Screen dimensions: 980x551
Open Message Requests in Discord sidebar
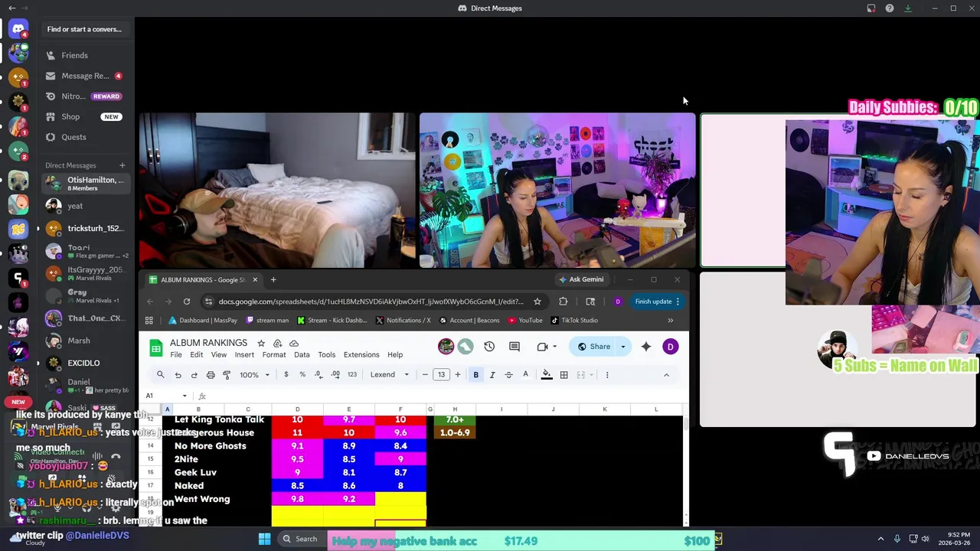(84, 76)
